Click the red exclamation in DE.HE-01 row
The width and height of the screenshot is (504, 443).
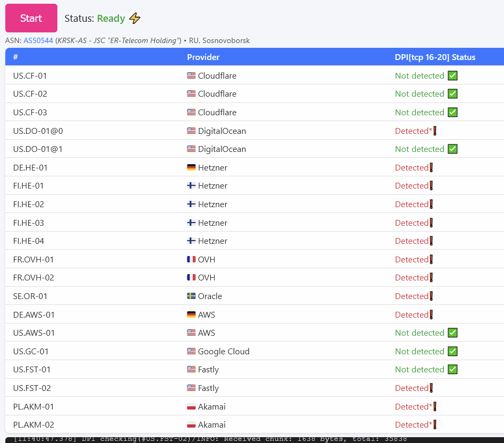[431, 167]
